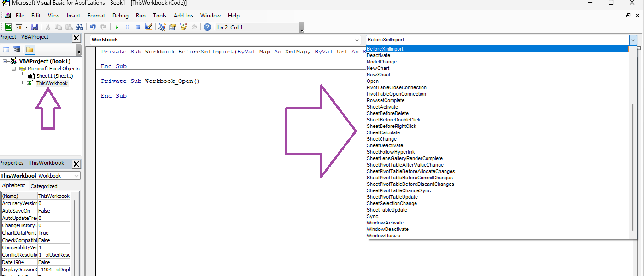This screenshot has width=644, height=276.
Task: Open the Add-Ins menu
Action: click(x=183, y=15)
